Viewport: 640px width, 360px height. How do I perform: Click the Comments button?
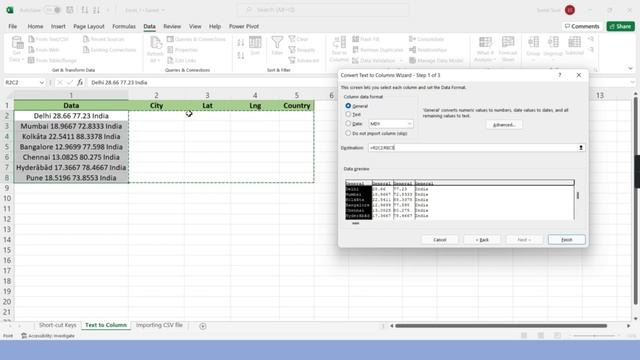point(582,26)
